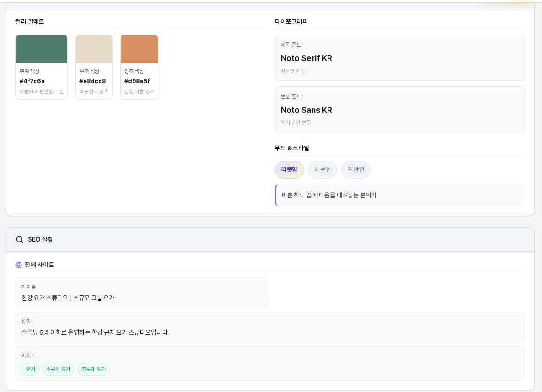
Task: Click the hex code #d98e5f
Action: (x=137, y=81)
